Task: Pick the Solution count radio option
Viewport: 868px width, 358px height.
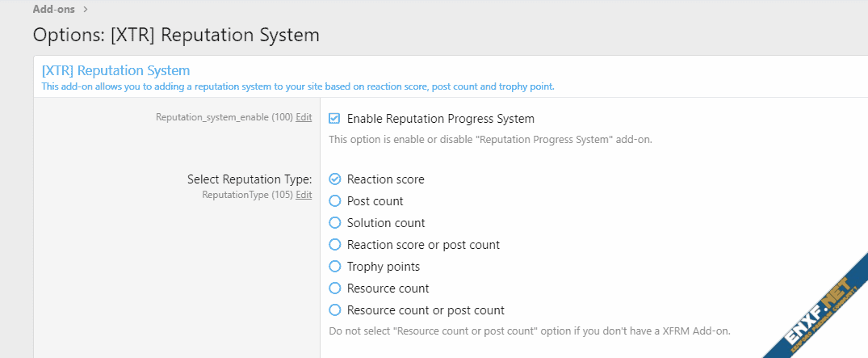Action: (335, 223)
